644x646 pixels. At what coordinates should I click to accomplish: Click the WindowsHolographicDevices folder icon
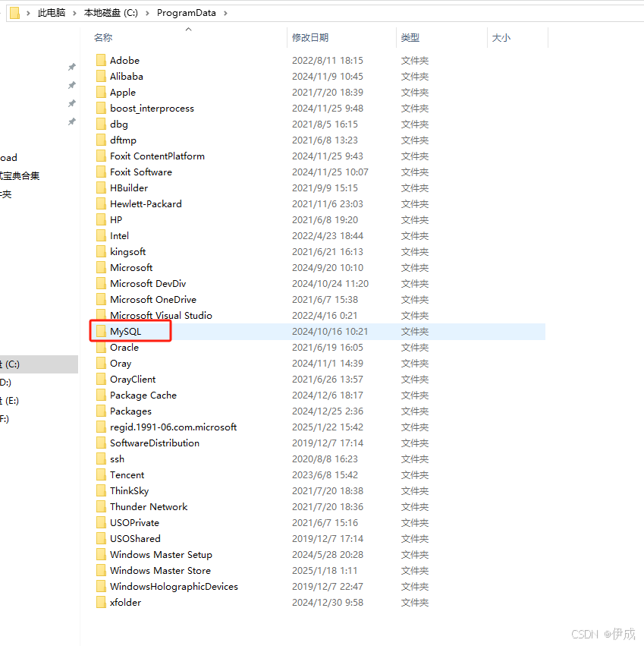[101, 586]
